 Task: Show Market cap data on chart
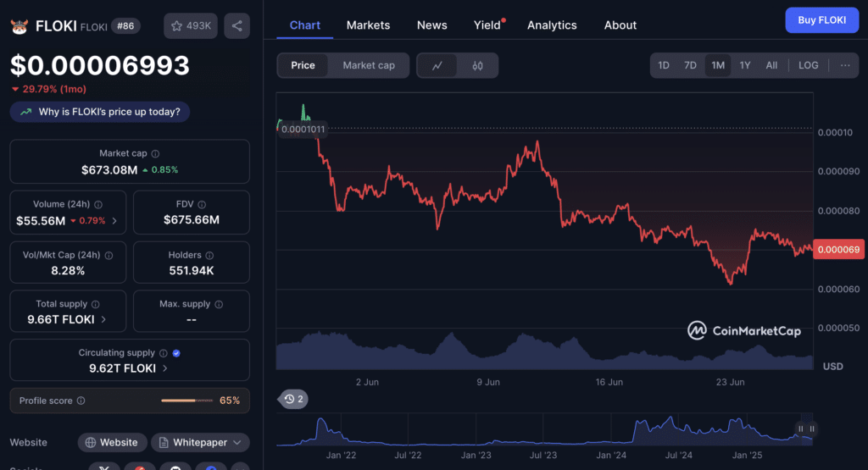click(x=369, y=65)
